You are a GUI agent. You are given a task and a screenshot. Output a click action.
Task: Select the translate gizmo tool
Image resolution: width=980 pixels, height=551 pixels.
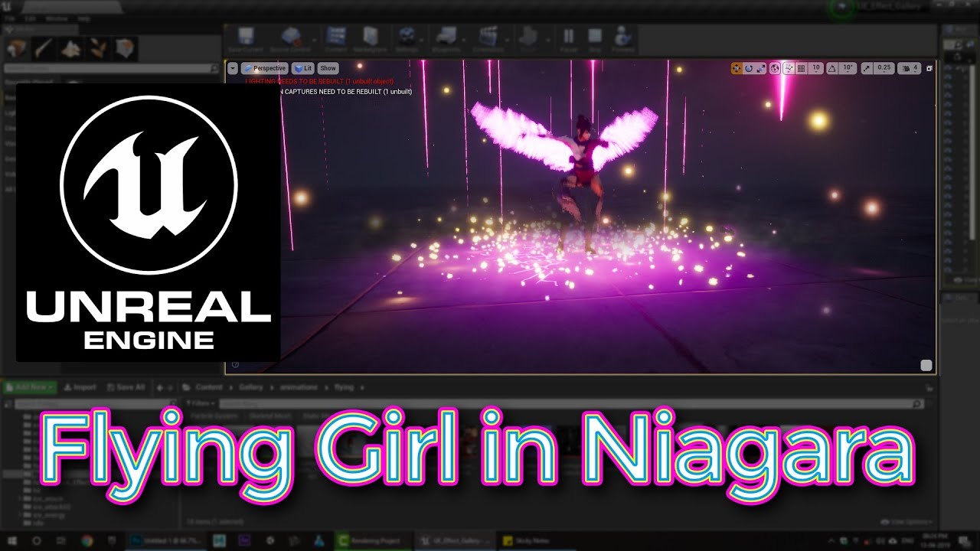737,68
